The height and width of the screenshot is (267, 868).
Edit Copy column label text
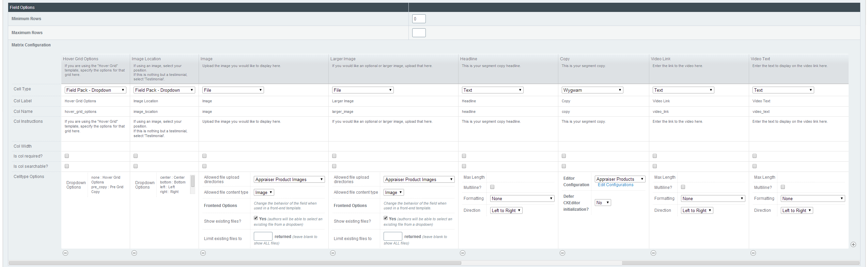pyautogui.click(x=566, y=101)
